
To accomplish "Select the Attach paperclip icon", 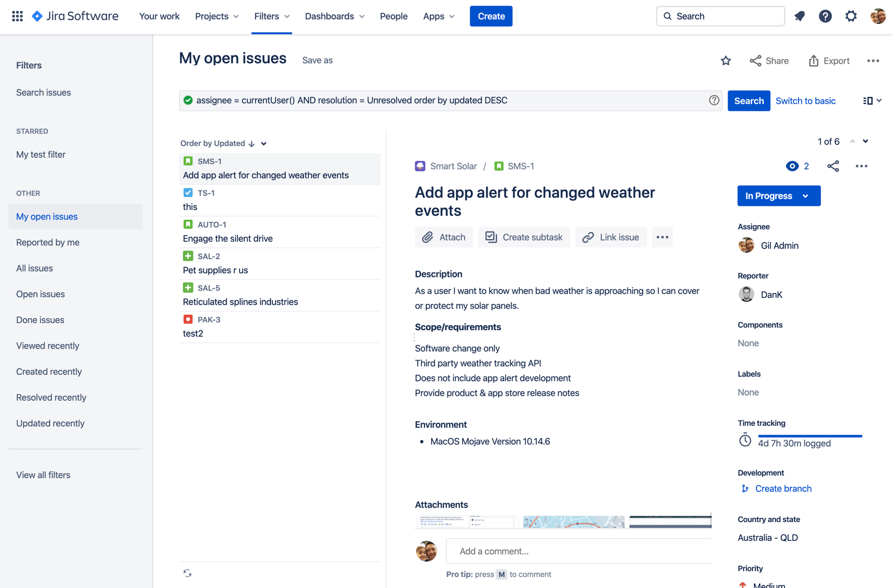I will pyautogui.click(x=428, y=237).
